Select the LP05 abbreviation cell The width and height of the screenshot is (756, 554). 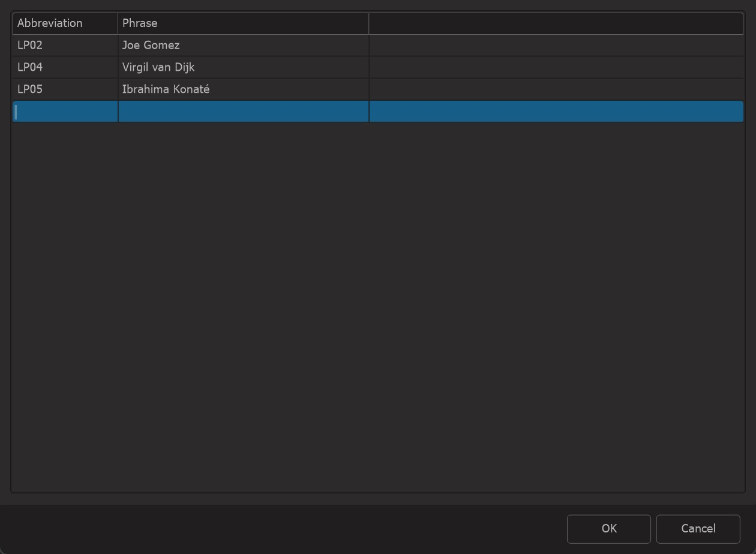click(65, 89)
